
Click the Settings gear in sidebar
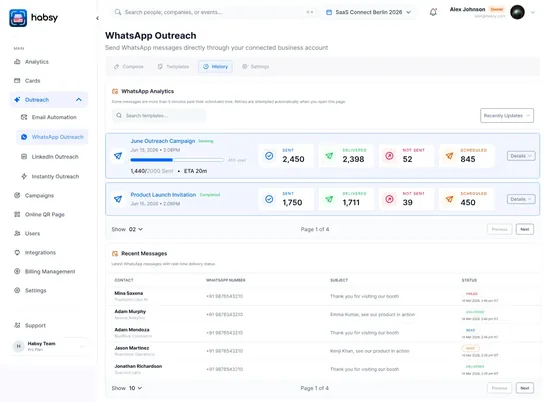(x=17, y=290)
